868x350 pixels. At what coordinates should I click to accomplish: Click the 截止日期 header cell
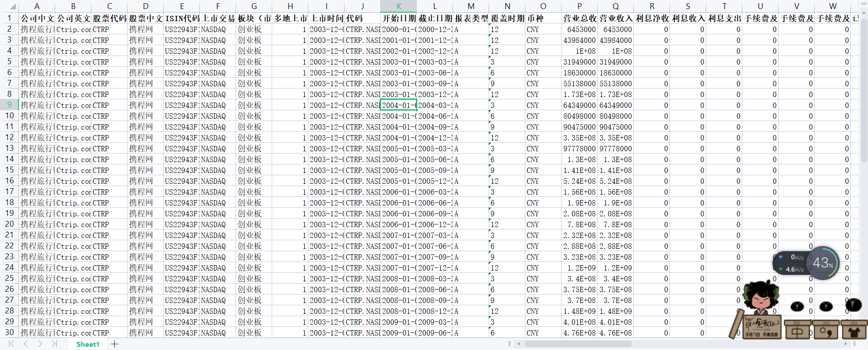click(x=435, y=18)
